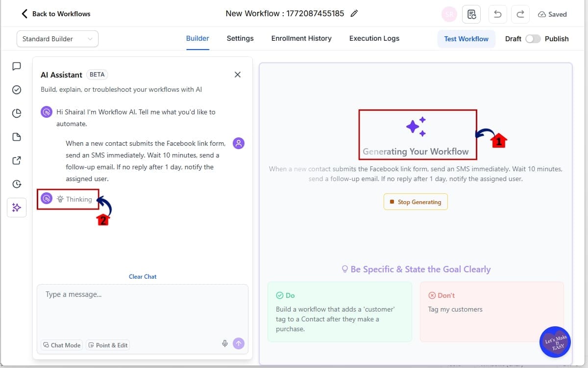The image size is (588, 368).
Task: Switch to the Settings tab
Action: tap(240, 38)
